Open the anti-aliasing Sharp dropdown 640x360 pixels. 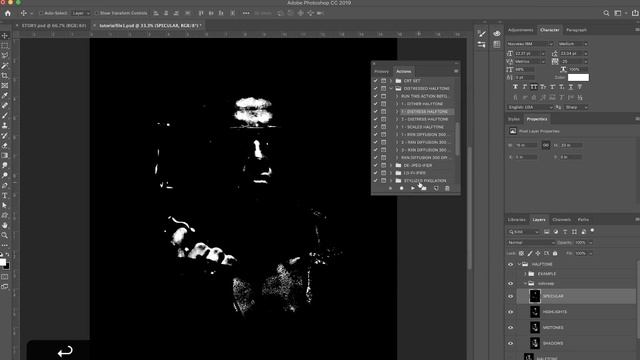(x=576, y=107)
